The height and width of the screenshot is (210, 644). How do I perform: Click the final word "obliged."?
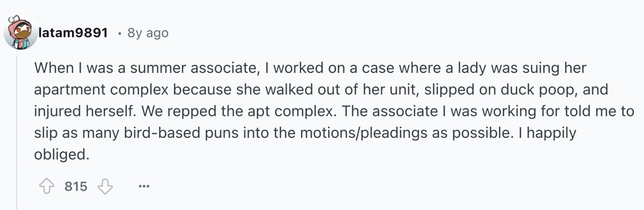point(62,154)
